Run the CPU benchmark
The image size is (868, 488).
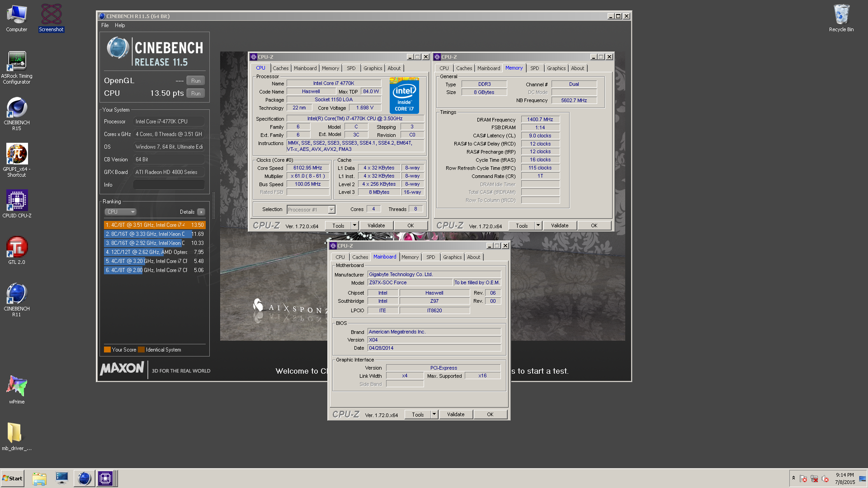pos(196,94)
